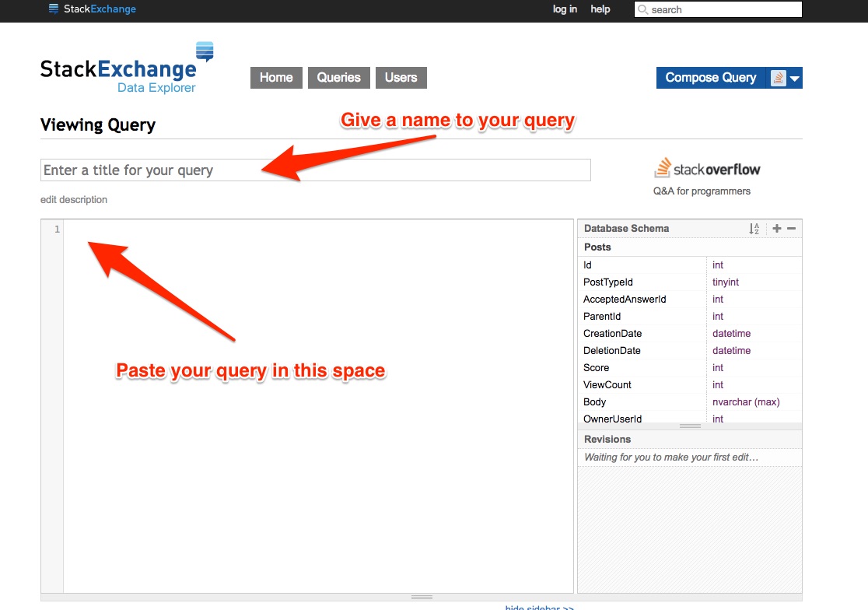Open the help link
This screenshot has width=868, height=610.
coord(600,9)
